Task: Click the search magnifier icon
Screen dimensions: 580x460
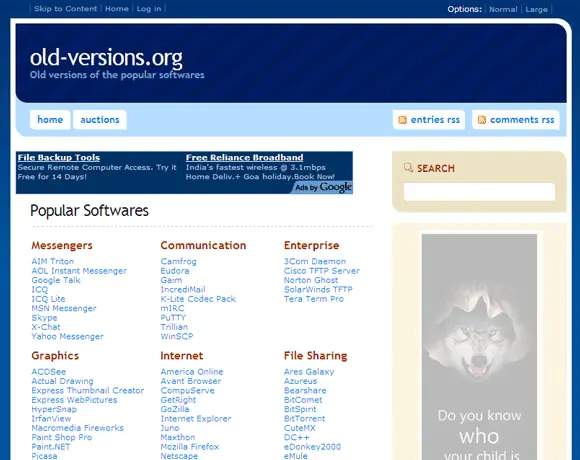Action: [408, 168]
